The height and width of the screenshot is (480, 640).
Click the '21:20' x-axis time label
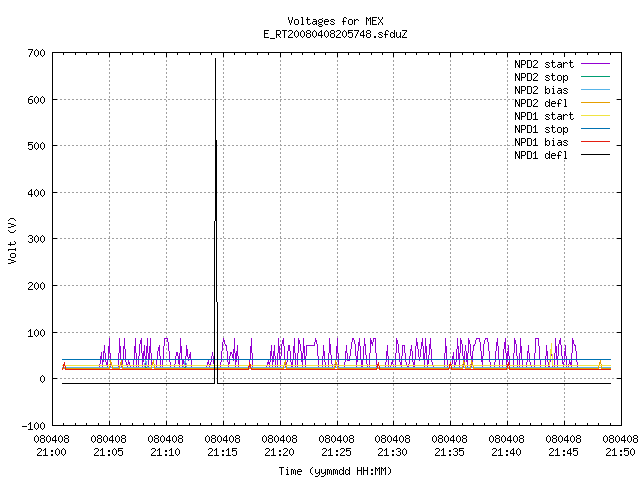click(280, 452)
